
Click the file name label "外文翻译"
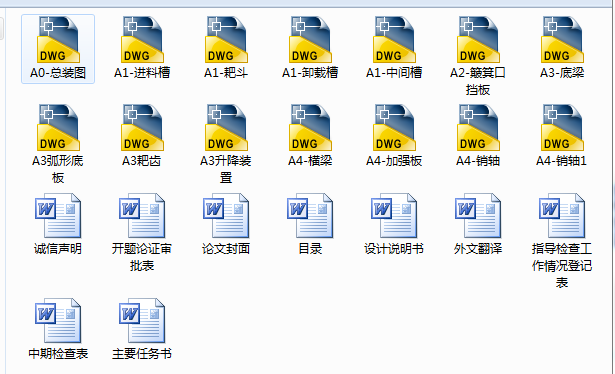click(x=478, y=249)
